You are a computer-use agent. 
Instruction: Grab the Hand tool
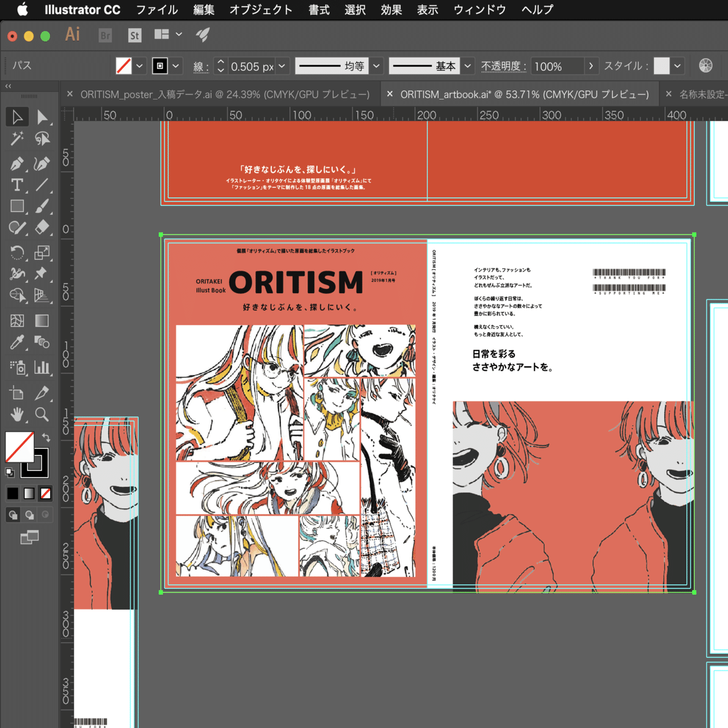(16, 415)
